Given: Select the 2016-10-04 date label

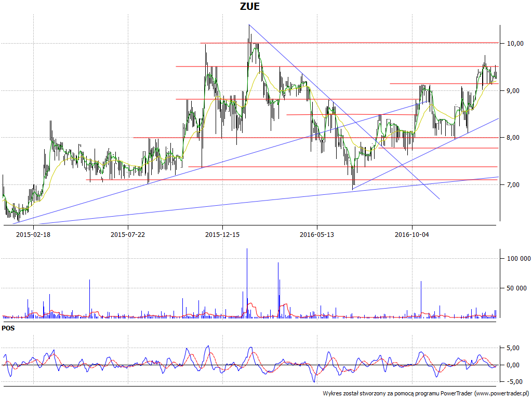Looking at the screenshot, I should 412,235.
